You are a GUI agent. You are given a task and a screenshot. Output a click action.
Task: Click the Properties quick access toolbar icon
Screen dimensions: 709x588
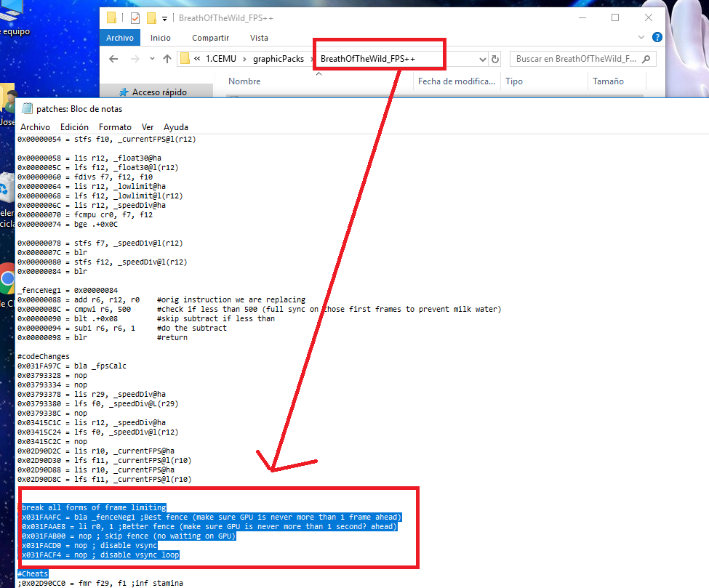click(135, 18)
